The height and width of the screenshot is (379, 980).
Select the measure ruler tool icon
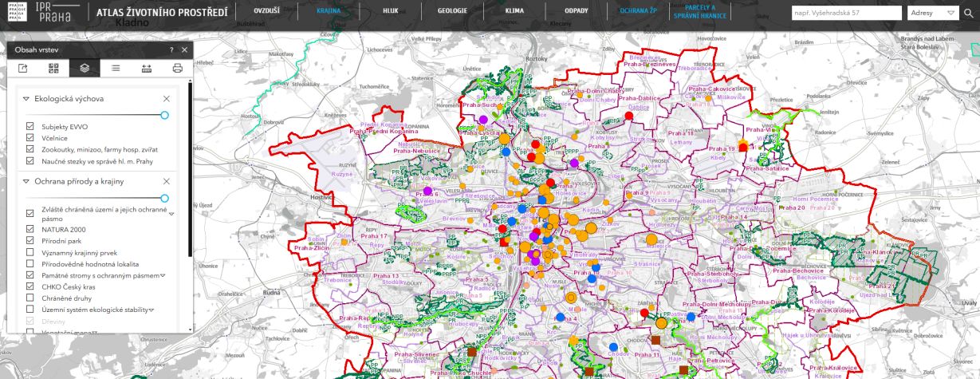147,68
